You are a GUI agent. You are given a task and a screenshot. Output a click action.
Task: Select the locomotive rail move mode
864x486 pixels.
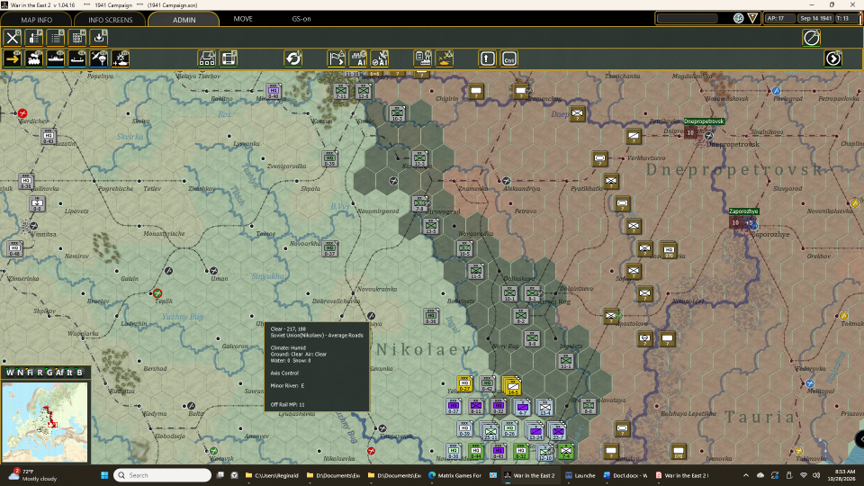34,58
